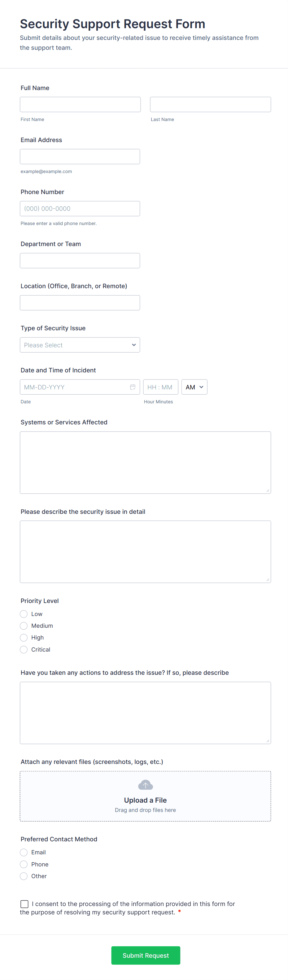288x980 pixels.
Task: Expand the AM/PM time selector
Action: tap(194, 387)
